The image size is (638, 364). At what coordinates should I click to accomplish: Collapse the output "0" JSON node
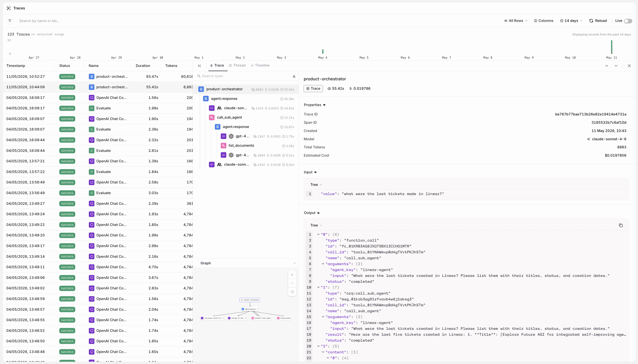click(x=318, y=235)
